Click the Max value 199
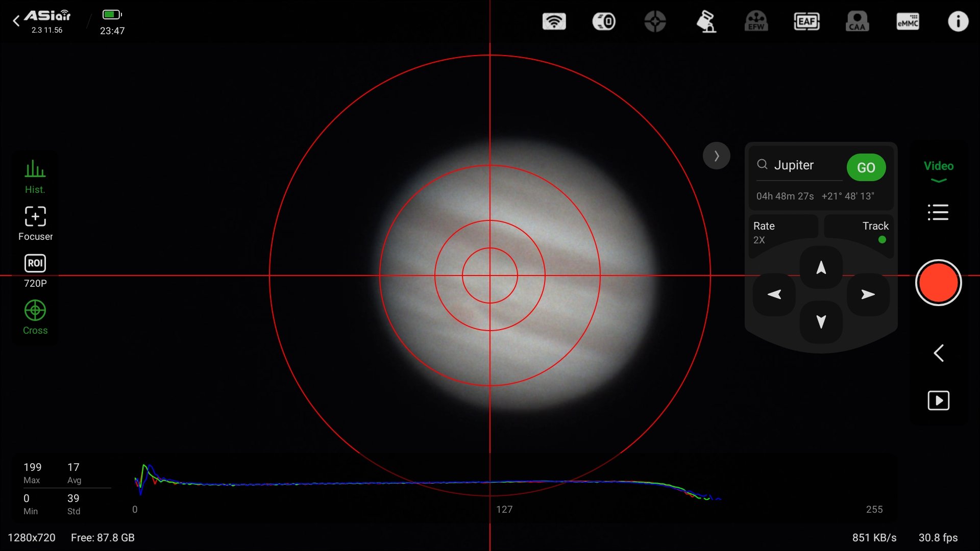Screen dimensions: 980x551 point(33,467)
